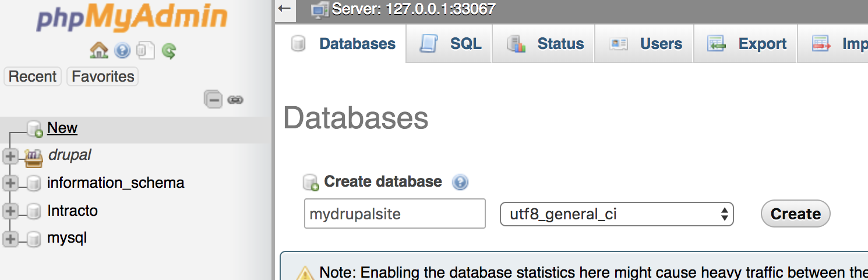The width and height of the screenshot is (868, 280).
Task: Open the Export tab
Action: [x=746, y=44]
